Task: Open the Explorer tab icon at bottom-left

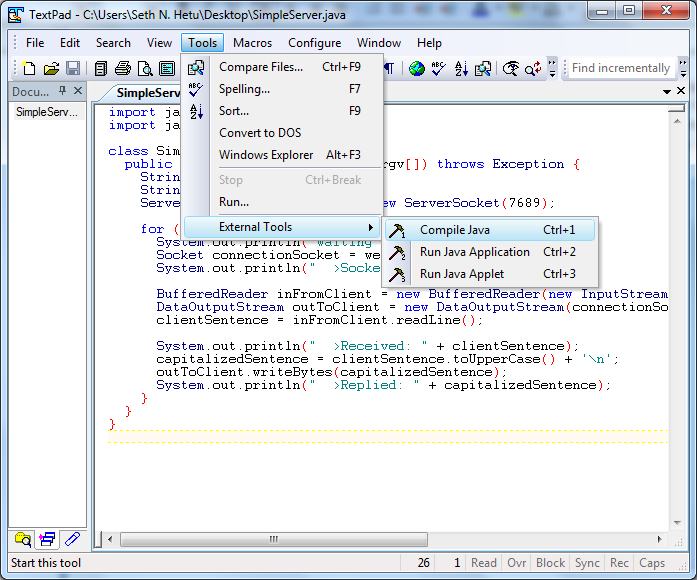Action: point(22,539)
